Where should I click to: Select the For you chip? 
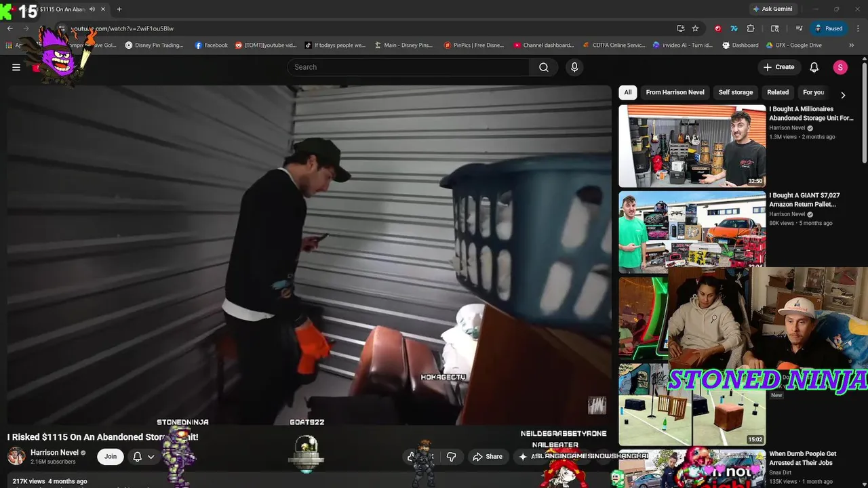click(813, 92)
